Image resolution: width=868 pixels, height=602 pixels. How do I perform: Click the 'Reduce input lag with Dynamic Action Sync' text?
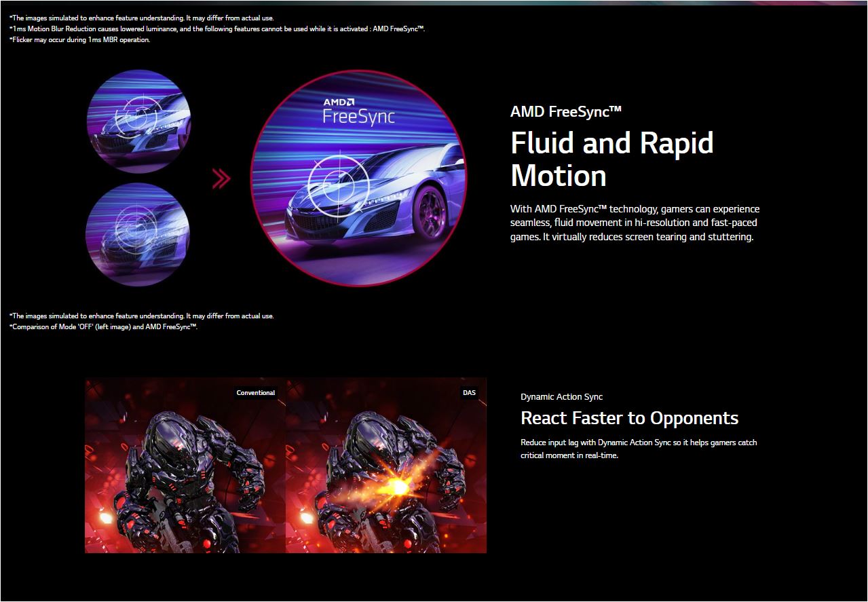(639, 449)
